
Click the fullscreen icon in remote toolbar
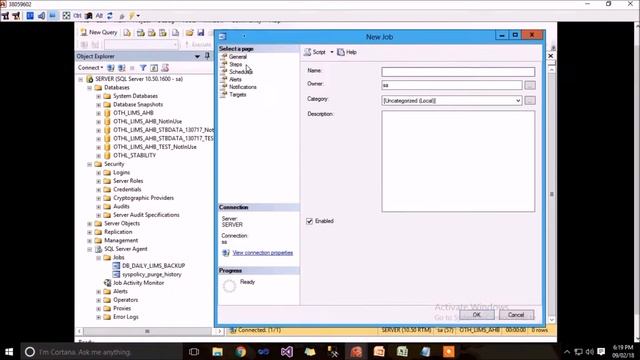coord(66,16)
